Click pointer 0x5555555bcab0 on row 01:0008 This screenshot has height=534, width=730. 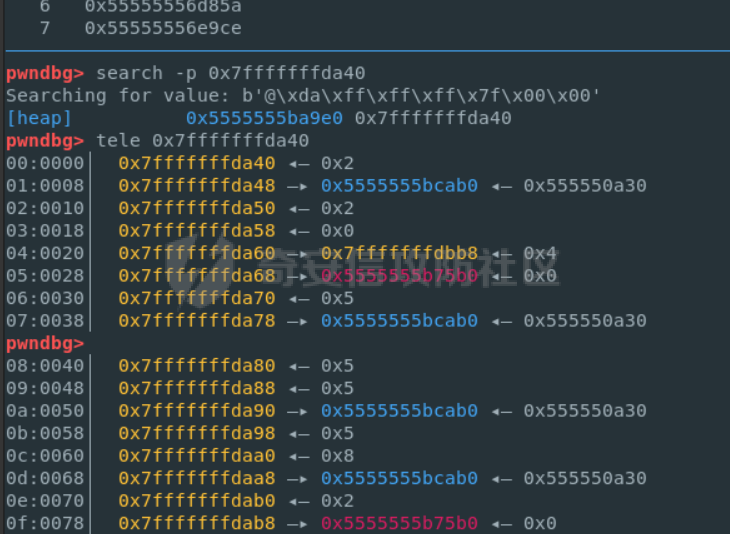[x=399, y=186]
